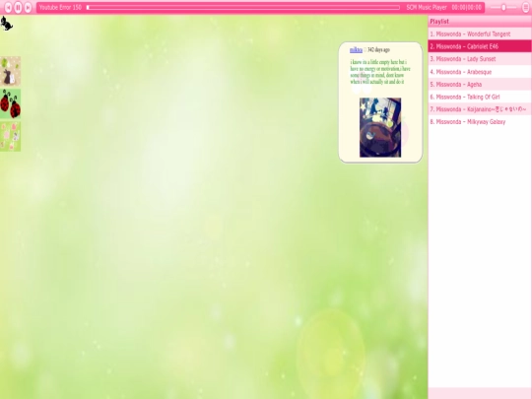Click the Youtube Error 150 status text
532x399 pixels.
(60, 7)
